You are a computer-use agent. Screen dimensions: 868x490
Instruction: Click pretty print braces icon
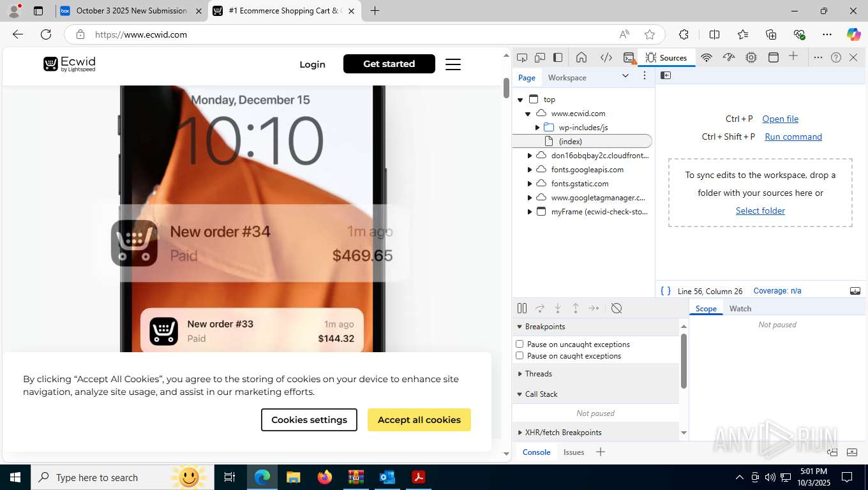pyautogui.click(x=666, y=291)
